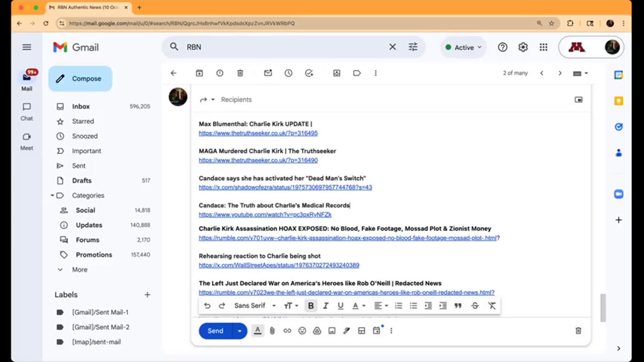Change the type of response dropdown
Screen dimensions: 644x362
click(207, 100)
